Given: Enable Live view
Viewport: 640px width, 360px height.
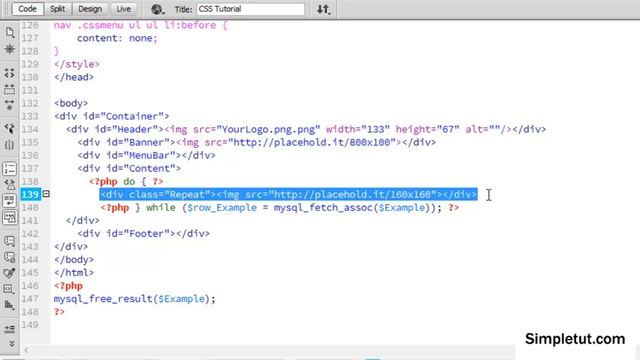Looking at the screenshot, I should (x=123, y=9).
